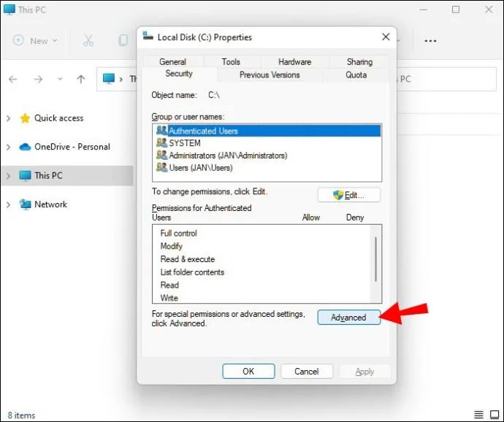Close the Local Disk (C:) Properties dialog

click(x=386, y=37)
